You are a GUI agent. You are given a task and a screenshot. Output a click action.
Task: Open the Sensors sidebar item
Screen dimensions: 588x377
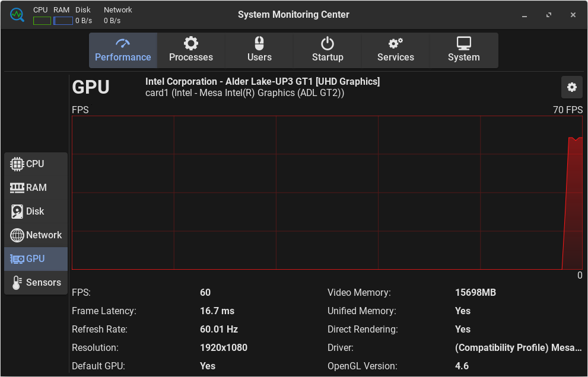(x=36, y=283)
